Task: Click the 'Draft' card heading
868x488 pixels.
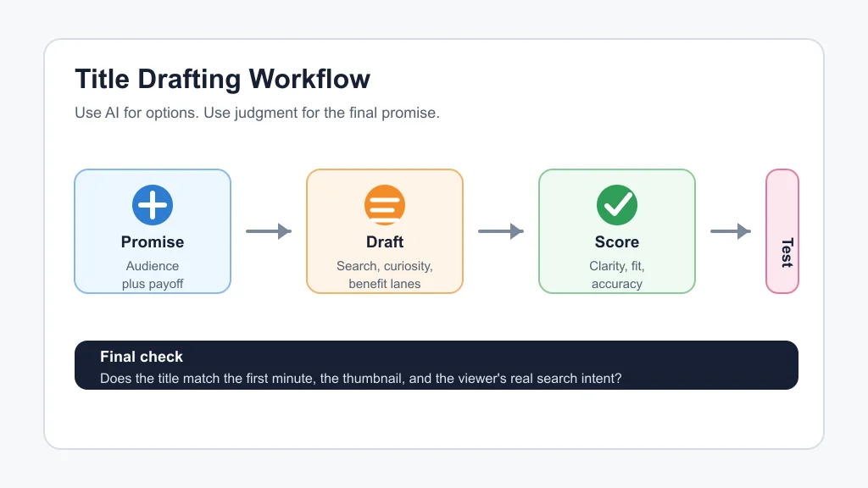Action: [385, 241]
